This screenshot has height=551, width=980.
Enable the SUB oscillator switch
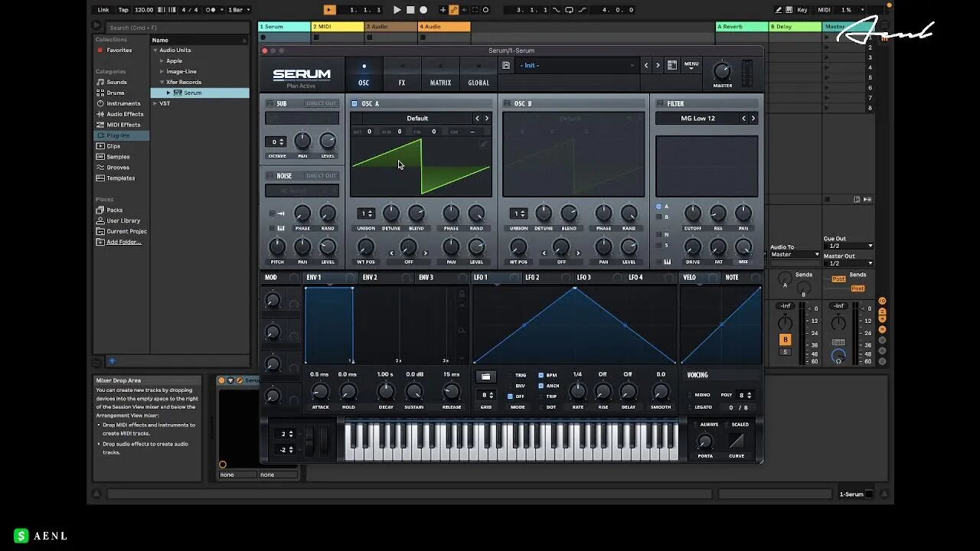click(x=269, y=103)
